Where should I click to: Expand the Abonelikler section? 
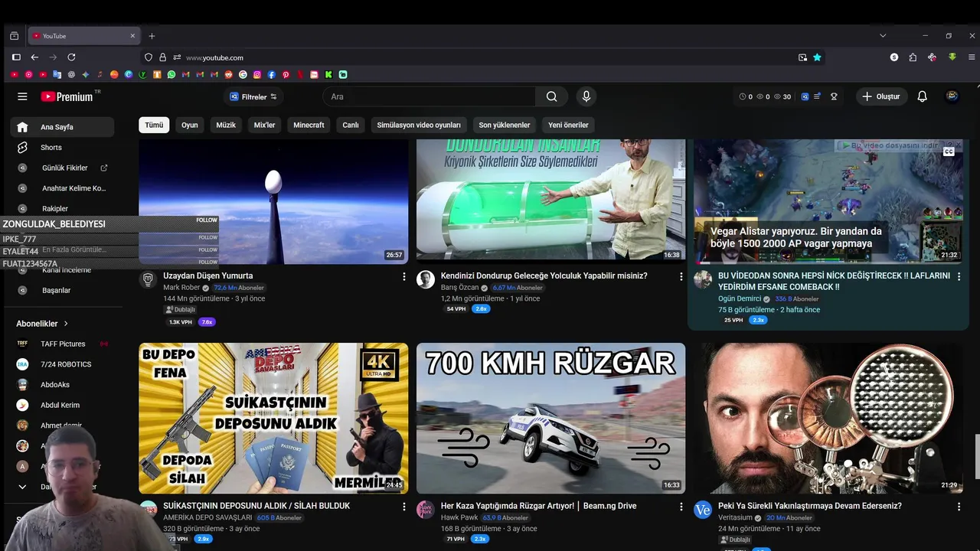pyautogui.click(x=43, y=324)
